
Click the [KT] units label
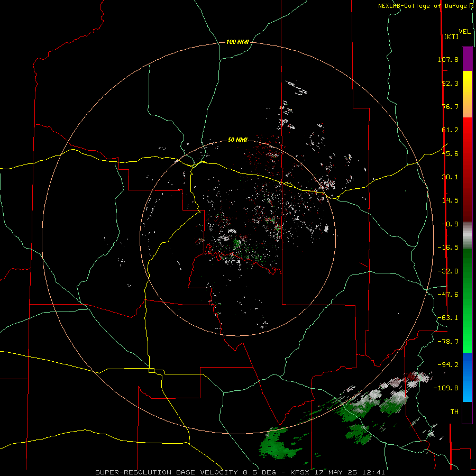[x=452, y=36]
